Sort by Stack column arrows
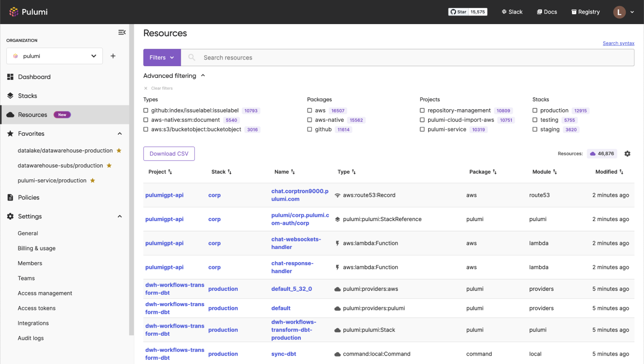This screenshot has height=364, width=644. pos(230,172)
